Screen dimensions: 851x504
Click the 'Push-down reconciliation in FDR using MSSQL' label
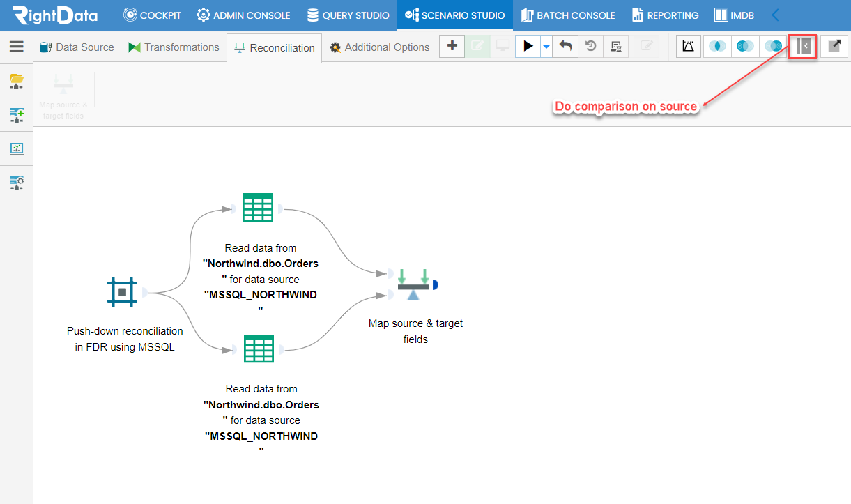125,339
